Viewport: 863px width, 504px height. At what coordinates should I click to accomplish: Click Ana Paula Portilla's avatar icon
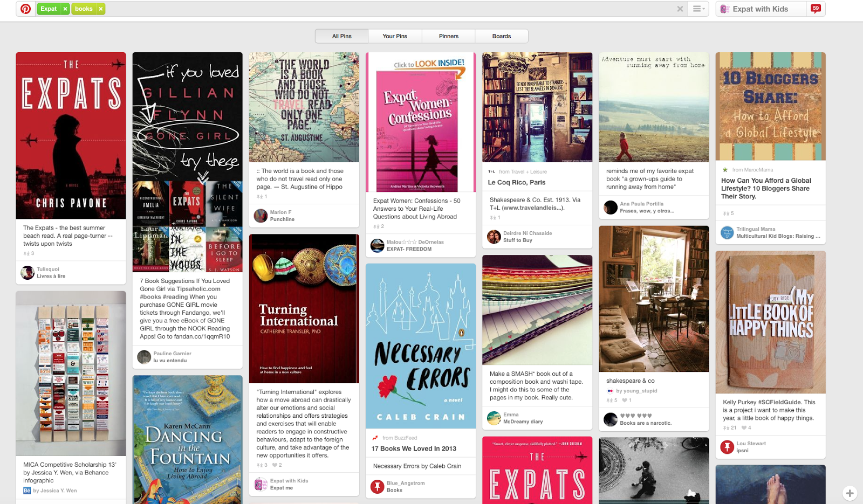click(611, 208)
